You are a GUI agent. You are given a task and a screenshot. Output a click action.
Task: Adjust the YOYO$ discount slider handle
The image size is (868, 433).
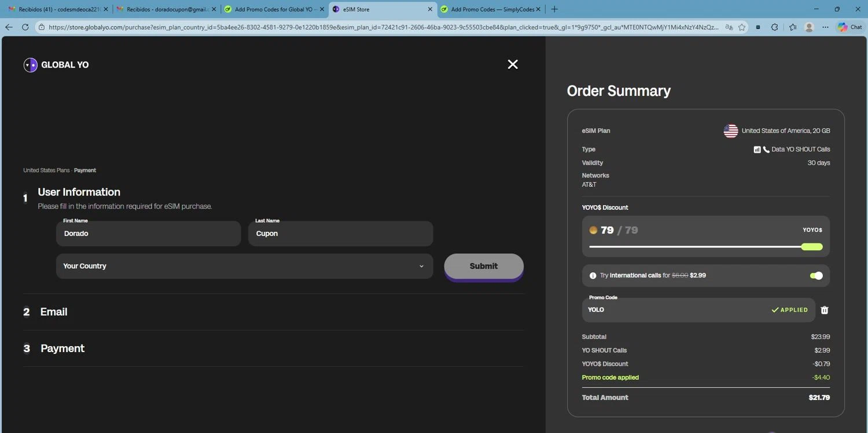pos(812,247)
